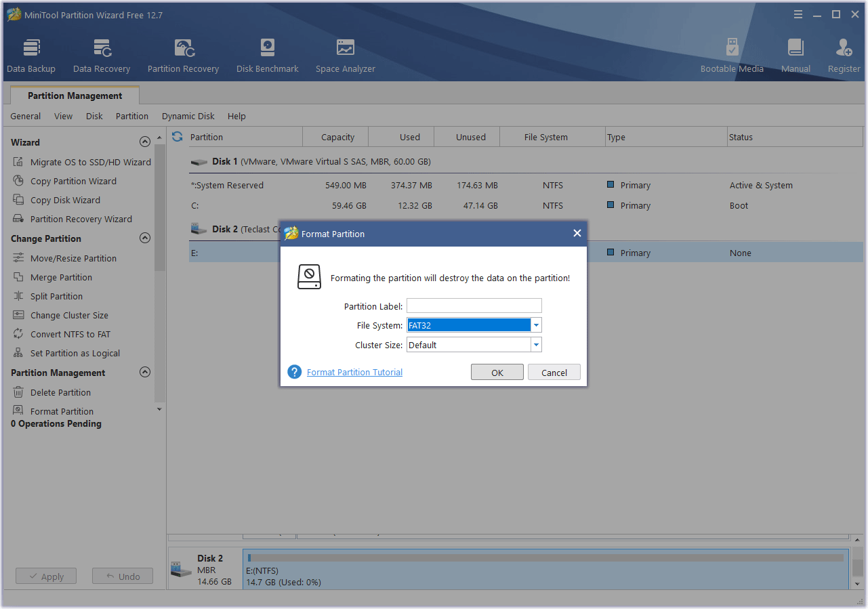Select the C: partition row

pos(526,205)
